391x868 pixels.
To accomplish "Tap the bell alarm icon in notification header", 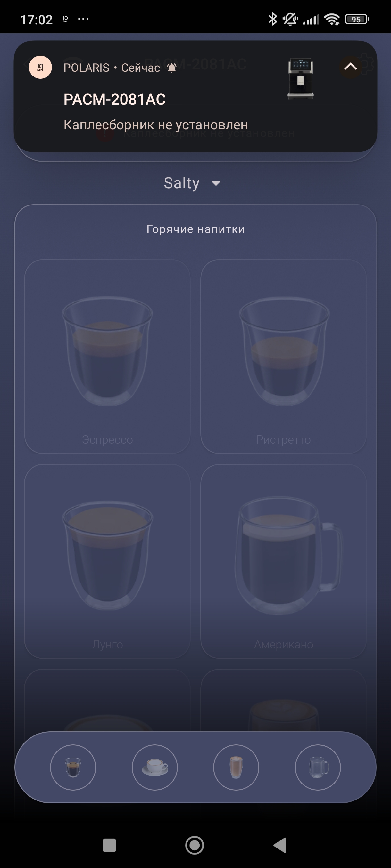I will pyautogui.click(x=172, y=68).
